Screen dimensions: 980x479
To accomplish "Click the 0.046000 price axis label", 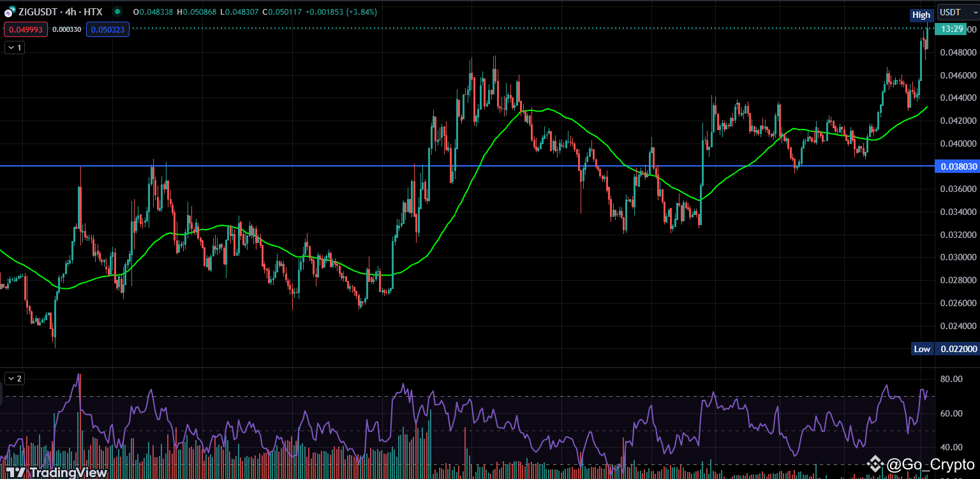I will click(959, 75).
